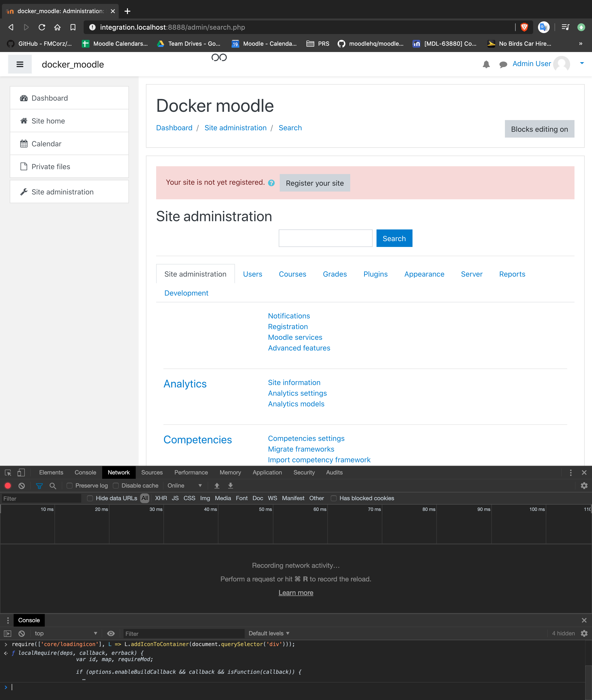The image size is (592, 700).
Task: Select the All request type filter
Action: [x=145, y=498]
